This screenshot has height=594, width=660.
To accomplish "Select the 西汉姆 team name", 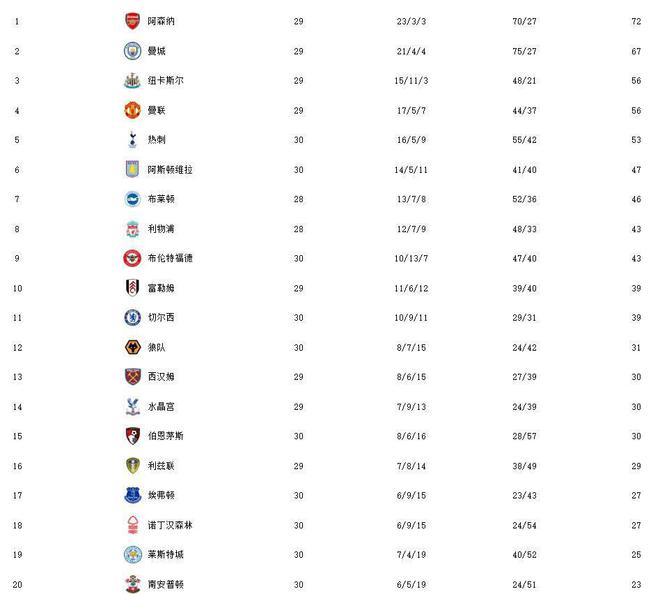I will [x=161, y=377].
